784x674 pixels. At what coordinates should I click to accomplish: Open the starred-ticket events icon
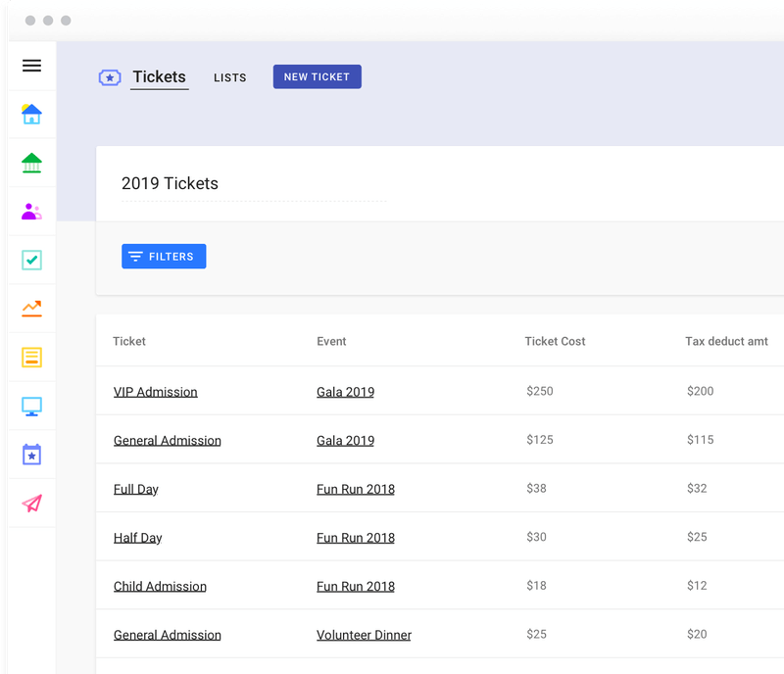click(31, 455)
